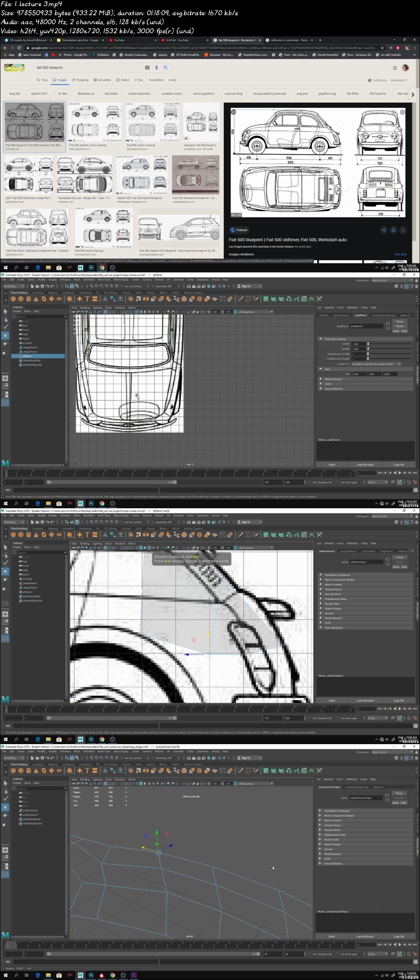Click the Type tool 'T' shelf icon in car.mb Maya
This screenshot has height=980, width=420.
click(87, 299)
